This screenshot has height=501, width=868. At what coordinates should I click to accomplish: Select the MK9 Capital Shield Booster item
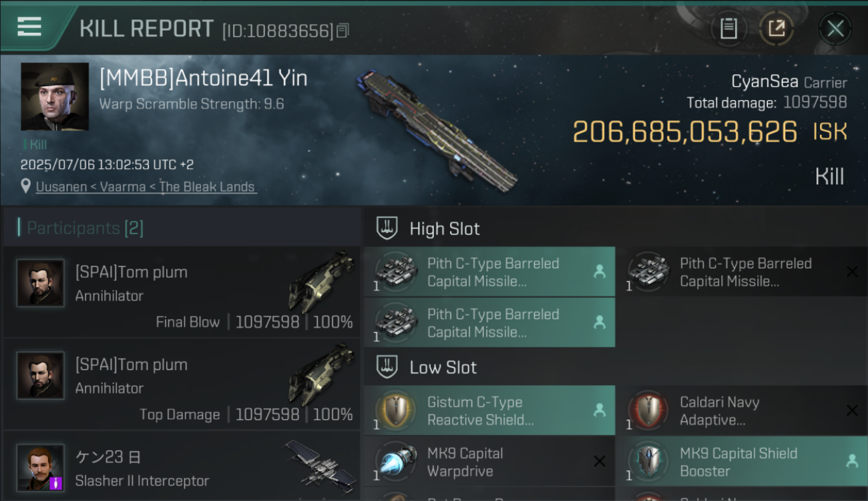[x=742, y=462]
